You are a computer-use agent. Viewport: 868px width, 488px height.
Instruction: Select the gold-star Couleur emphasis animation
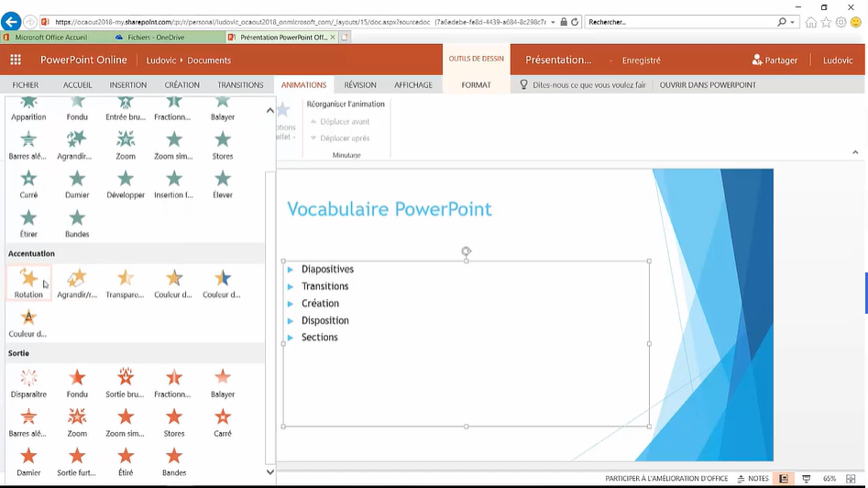pos(174,283)
